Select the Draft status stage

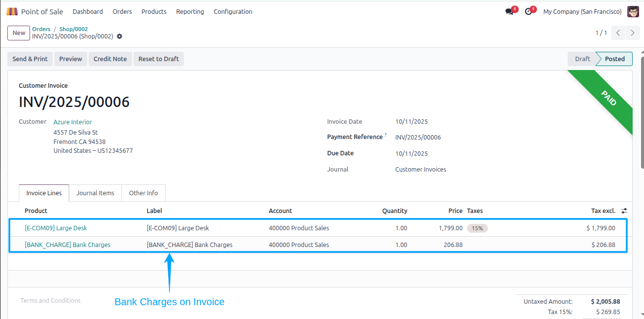(582, 59)
